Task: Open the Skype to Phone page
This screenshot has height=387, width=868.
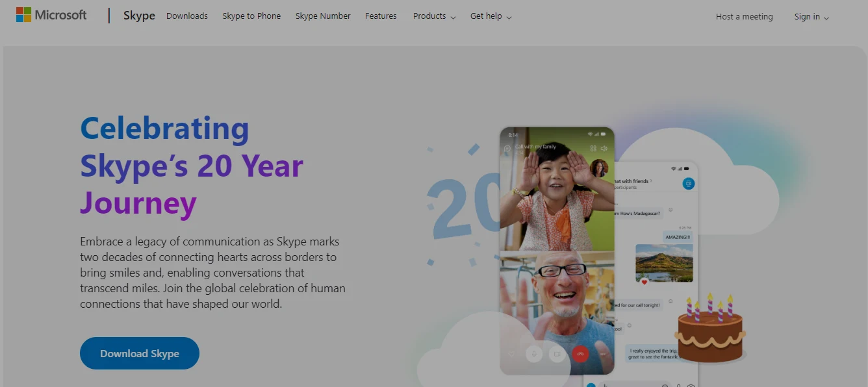Action: (251, 16)
